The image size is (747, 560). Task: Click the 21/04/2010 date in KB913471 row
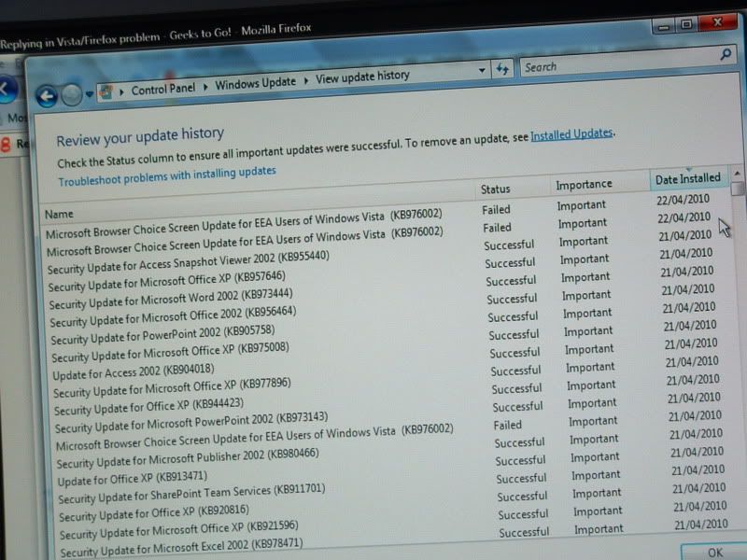pos(697,452)
